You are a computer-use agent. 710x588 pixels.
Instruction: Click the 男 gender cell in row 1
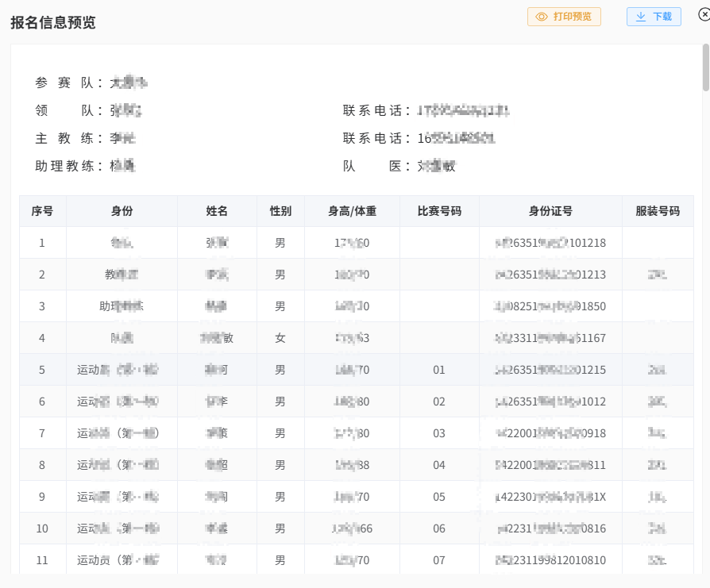[280, 243]
